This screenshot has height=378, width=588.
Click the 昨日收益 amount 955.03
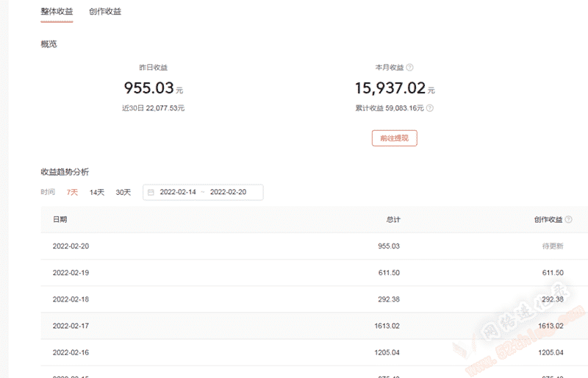149,88
